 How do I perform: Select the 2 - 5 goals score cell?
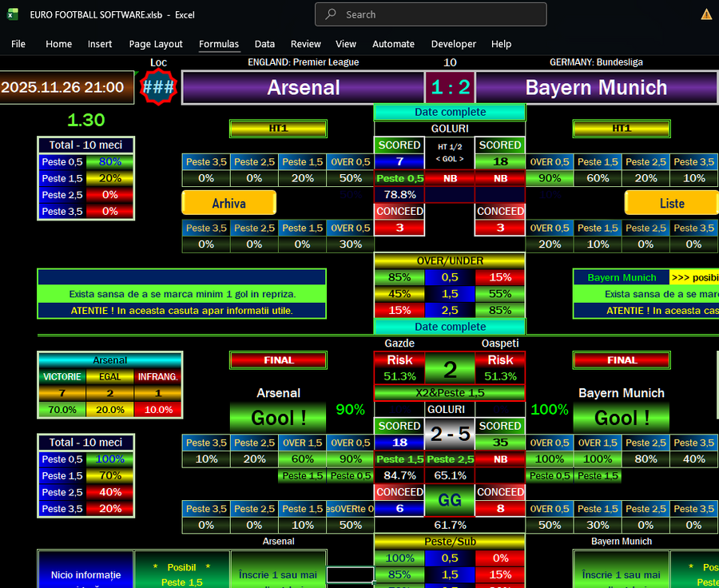450,434
